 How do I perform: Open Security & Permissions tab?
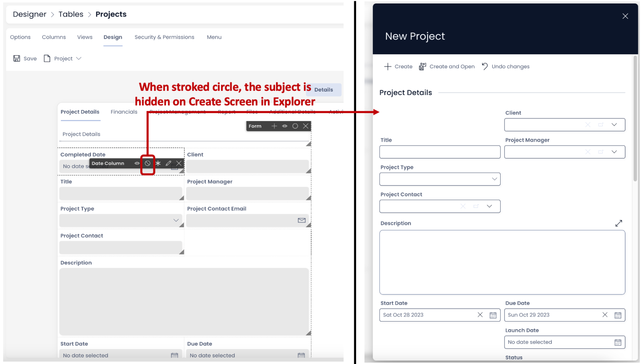pyautogui.click(x=164, y=37)
